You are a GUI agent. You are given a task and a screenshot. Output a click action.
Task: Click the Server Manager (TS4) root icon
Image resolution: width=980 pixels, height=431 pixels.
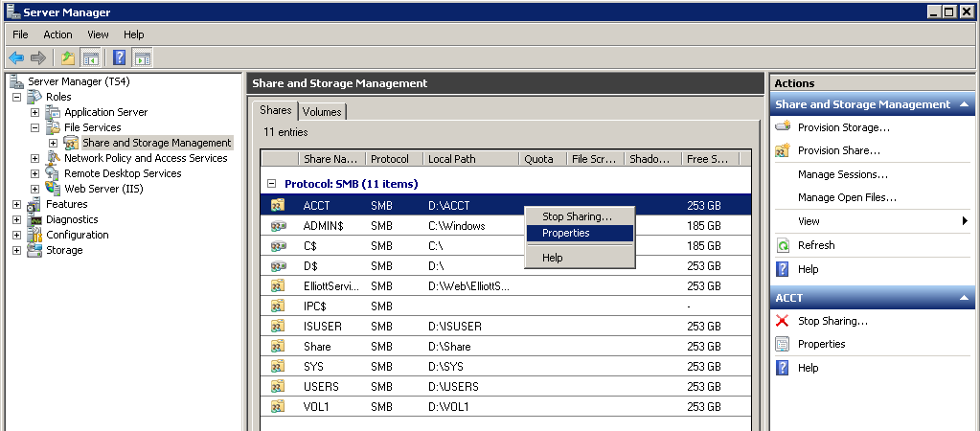tap(17, 81)
